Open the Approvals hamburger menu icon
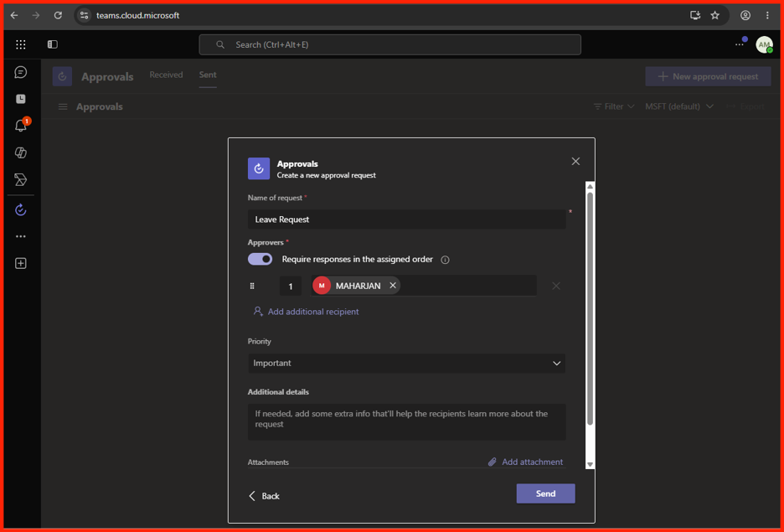 pyautogui.click(x=63, y=106)
